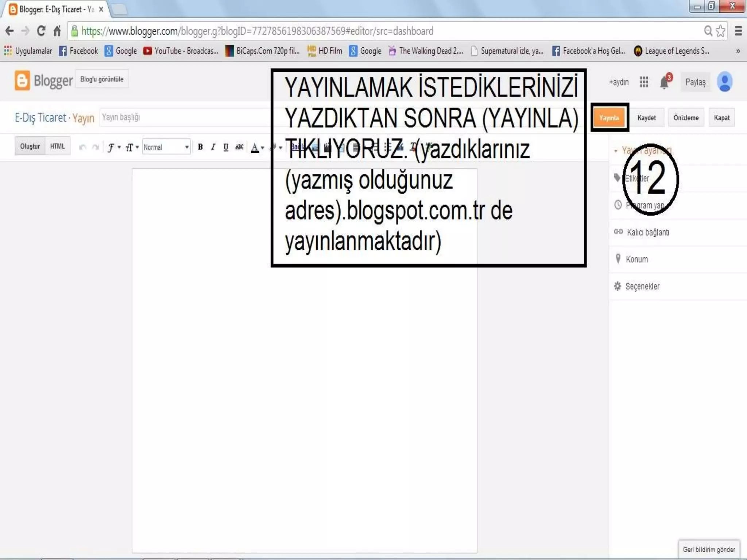Screen dimensions: 747x560
Task: Open the HD Film bookmark
Action: tap(325, 51)
